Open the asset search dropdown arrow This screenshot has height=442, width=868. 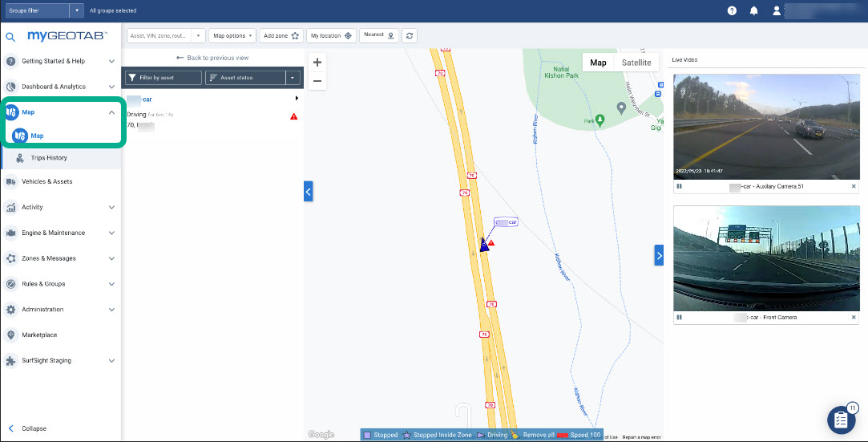tap(198, 35)
